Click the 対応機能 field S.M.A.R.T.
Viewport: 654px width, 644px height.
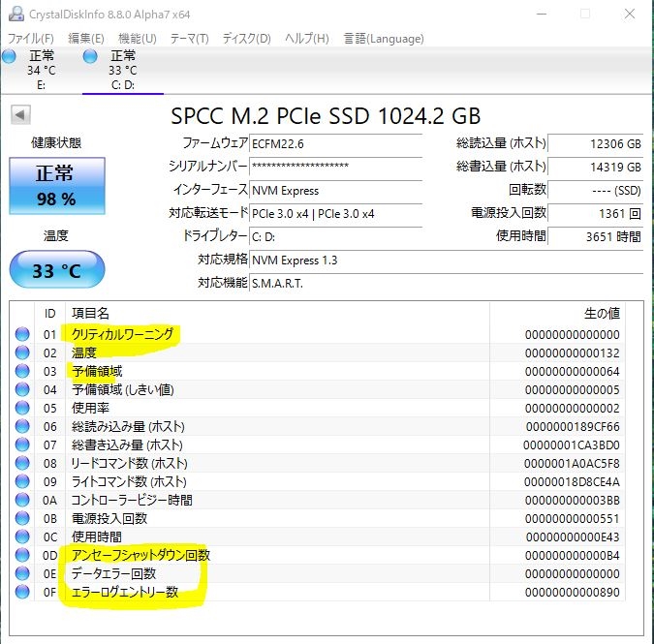[x=447, y=284]
